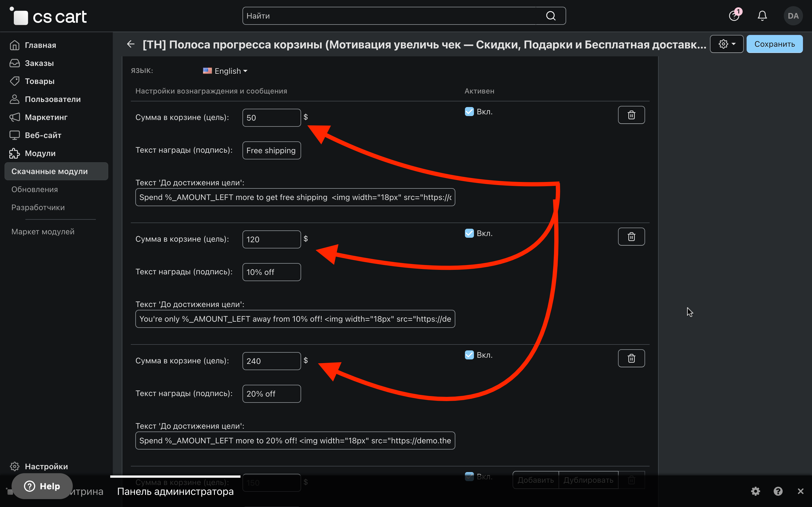
Task: Open the Маркетинг sidebar menu
Action: coord(46,117)
